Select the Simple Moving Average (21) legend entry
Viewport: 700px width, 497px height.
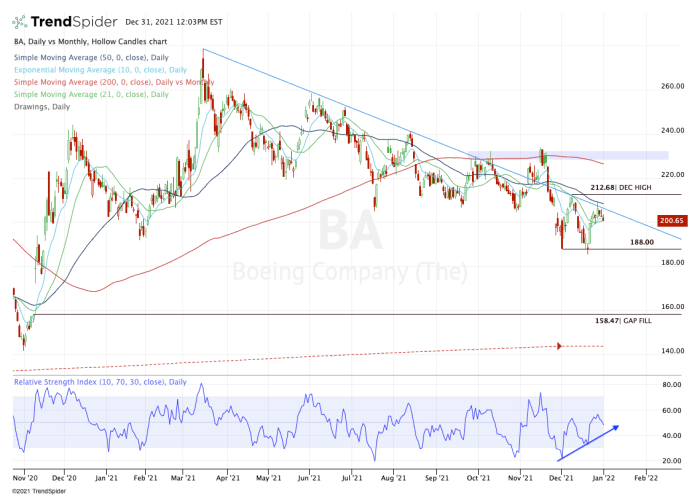tap(91, 94)
